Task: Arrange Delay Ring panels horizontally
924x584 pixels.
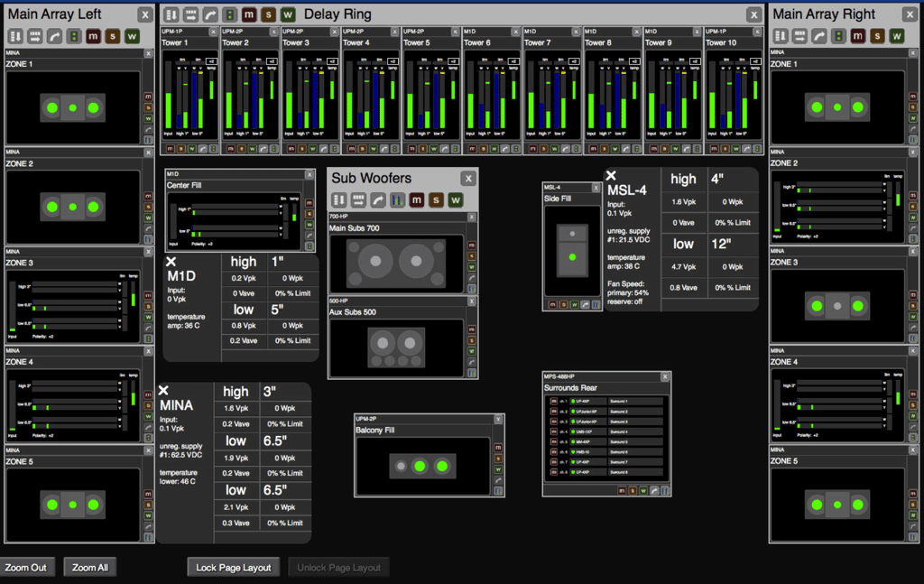Action: click(190, 14)
